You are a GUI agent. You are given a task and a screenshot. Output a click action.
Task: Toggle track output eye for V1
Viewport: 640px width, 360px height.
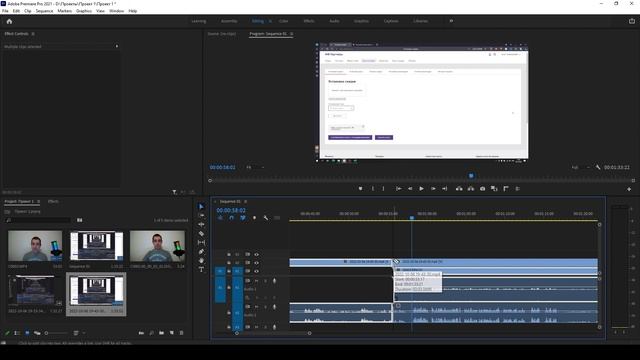point(256,271)
